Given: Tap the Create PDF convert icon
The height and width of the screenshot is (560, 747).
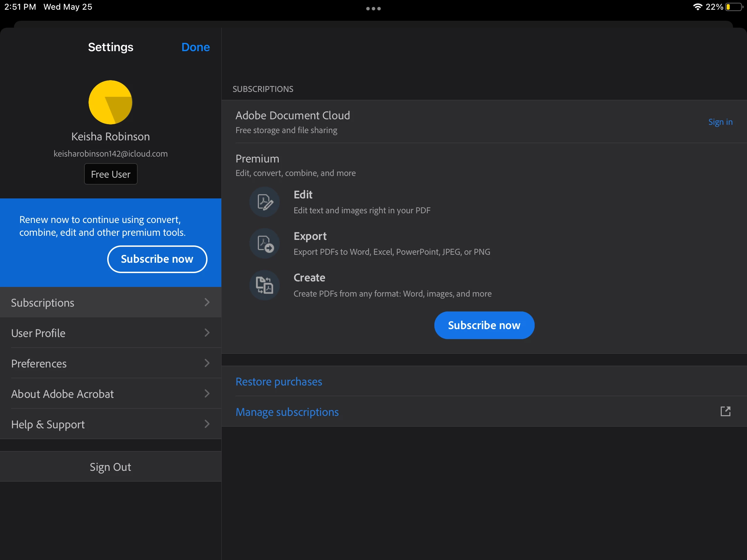Looking at the screenshot, I should (265, 285).
